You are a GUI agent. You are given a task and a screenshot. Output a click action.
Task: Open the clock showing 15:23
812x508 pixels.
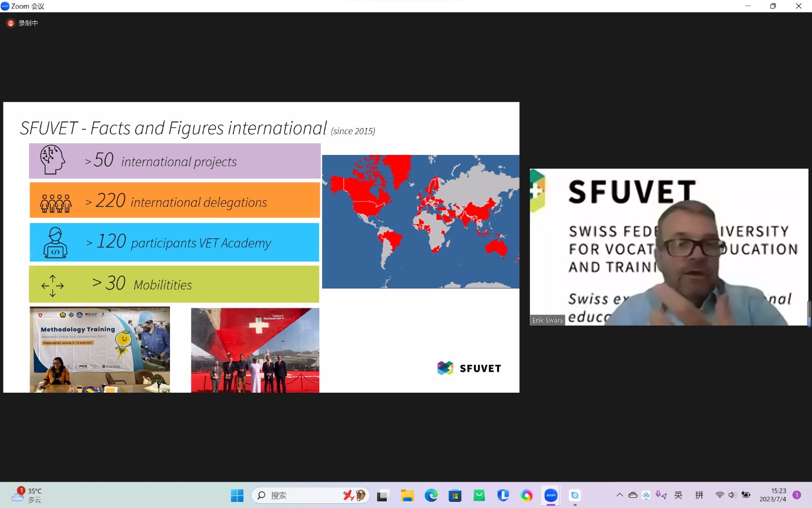click(773, 495)
